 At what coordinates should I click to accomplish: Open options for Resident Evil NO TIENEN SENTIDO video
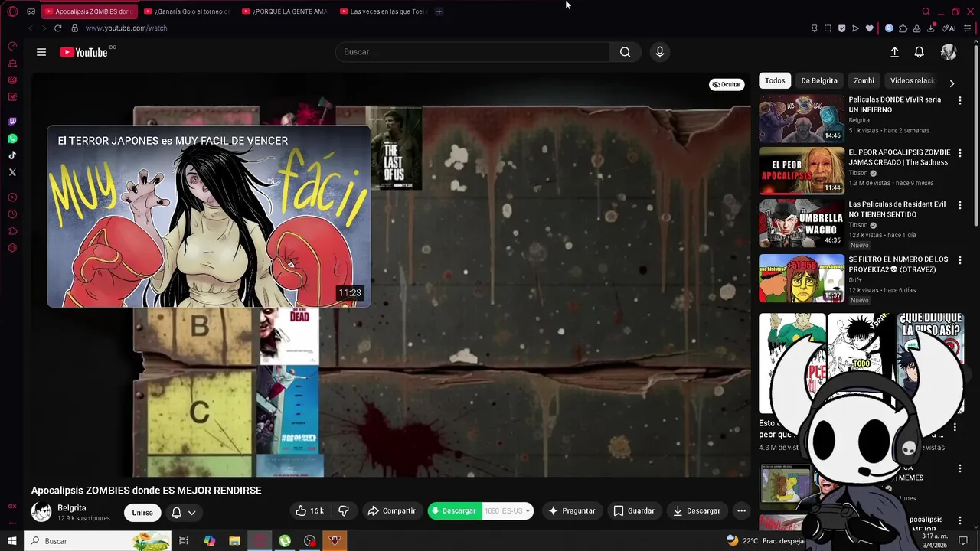(960, 205)
